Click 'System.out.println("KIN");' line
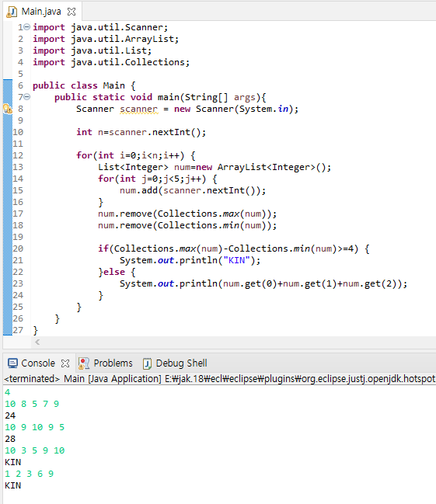Image resolution: width=436 pixels, height=504 pixels. 190,260
